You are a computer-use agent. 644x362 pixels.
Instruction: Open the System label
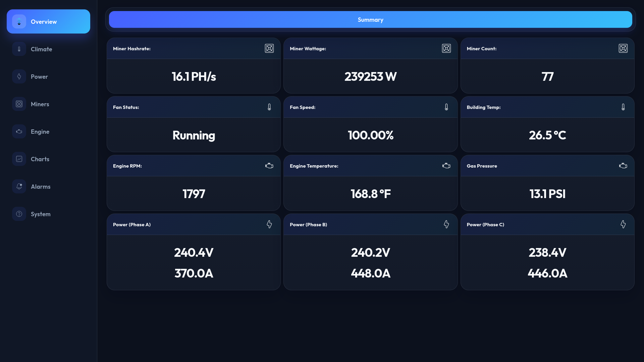[x=41, y=214]
